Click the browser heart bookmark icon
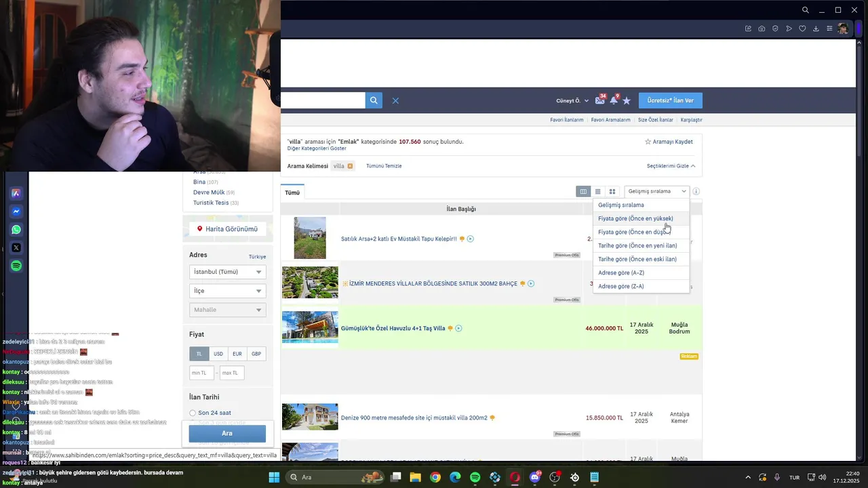The height and width of the screenshot is (488, 868). (x=802, y=28)
